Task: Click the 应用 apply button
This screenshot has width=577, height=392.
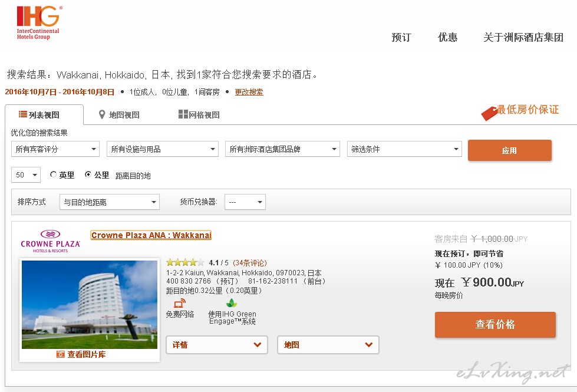Action: click(x=510, y=150)
